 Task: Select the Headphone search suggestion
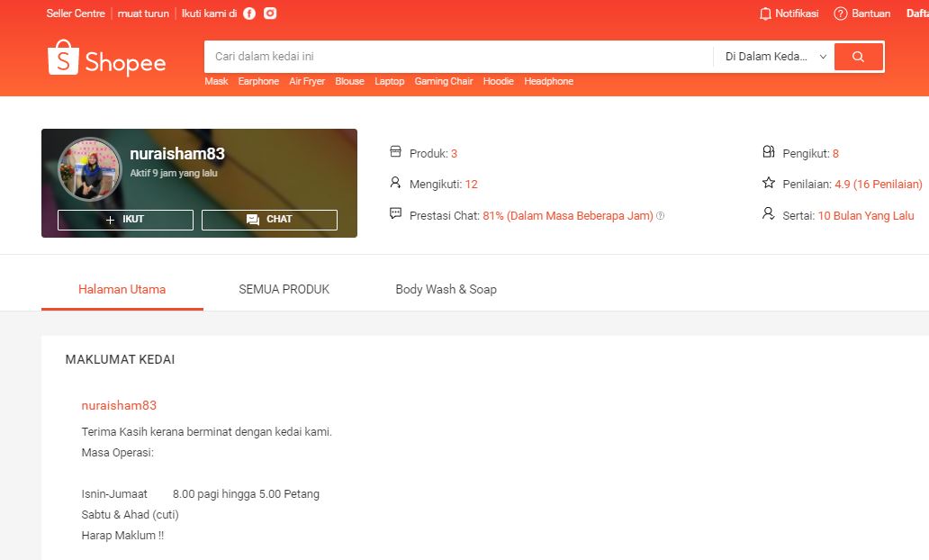(548, 81)
